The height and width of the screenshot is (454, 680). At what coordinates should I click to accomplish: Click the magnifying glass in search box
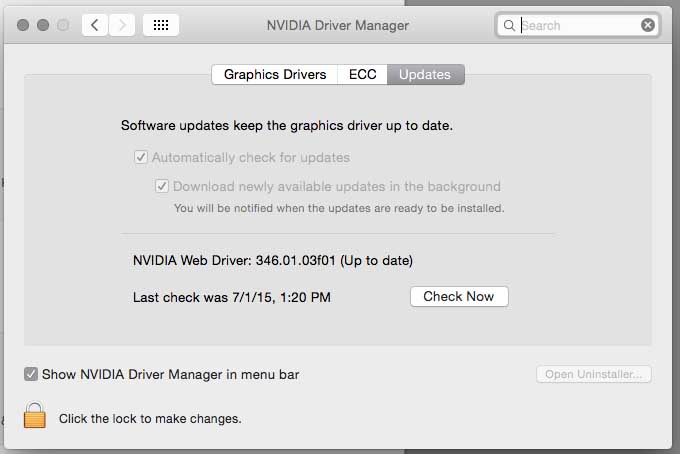coord(510,25)
